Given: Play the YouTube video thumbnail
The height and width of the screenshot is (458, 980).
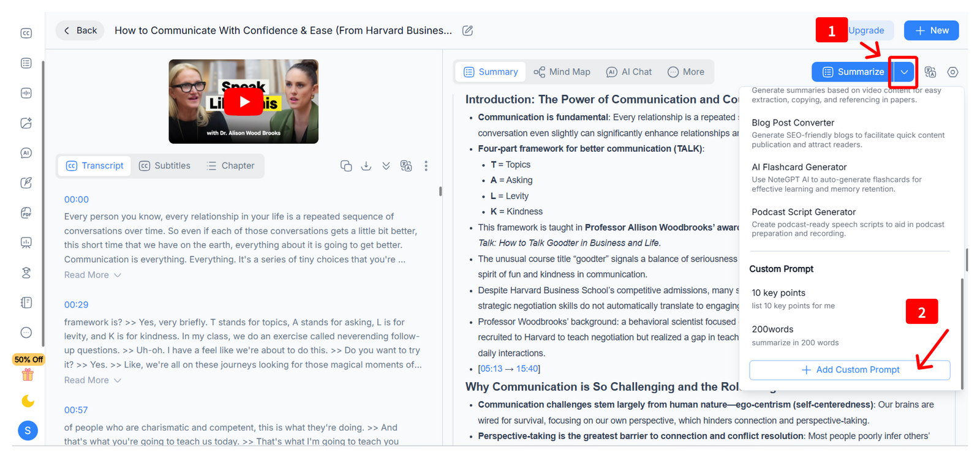Looking at the screenshot, I should 244,102.
